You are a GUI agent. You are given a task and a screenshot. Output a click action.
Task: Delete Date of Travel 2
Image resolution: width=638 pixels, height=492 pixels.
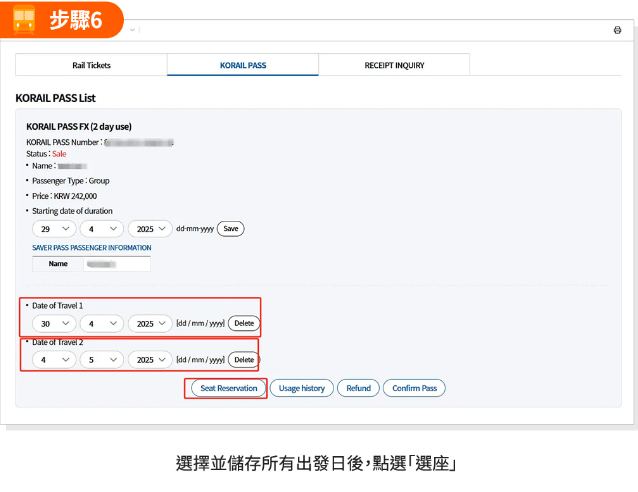pos(244,360)
